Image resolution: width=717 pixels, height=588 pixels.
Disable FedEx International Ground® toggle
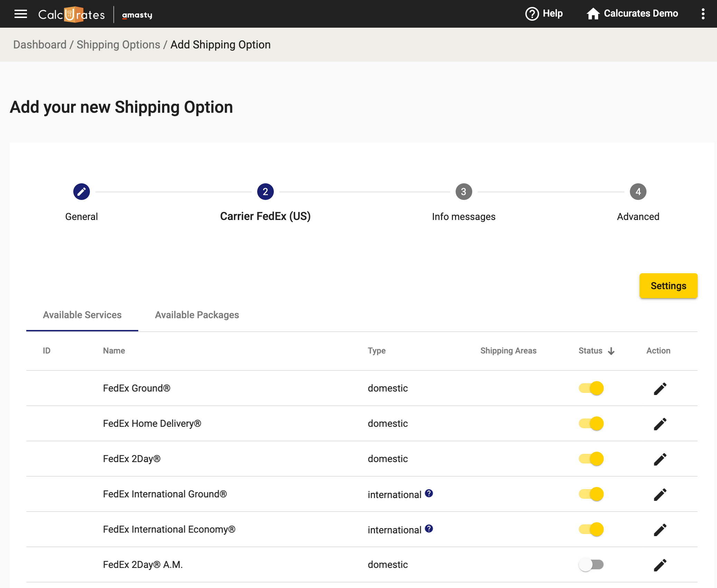point(591,494)
